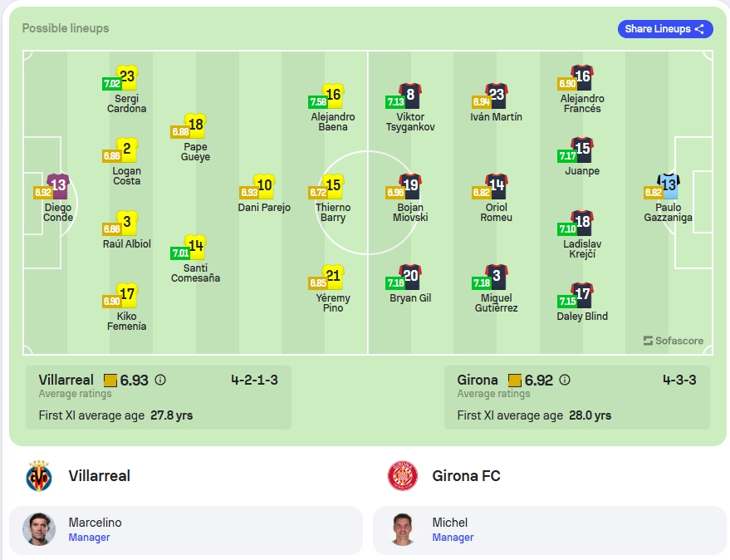Select Alejandro Baena's number 16 jersey
The height and width of the screenshot is (560, 730).
click(333, 96)
